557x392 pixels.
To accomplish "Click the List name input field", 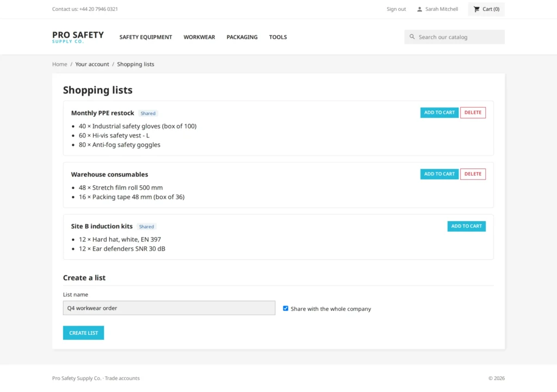I will pyautogui.click(x=169, y=308).
